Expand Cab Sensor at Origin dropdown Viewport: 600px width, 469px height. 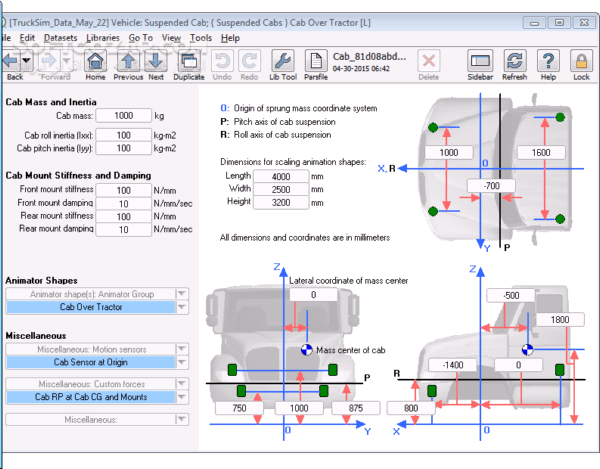pyautogui.click(x=181, y=362)
